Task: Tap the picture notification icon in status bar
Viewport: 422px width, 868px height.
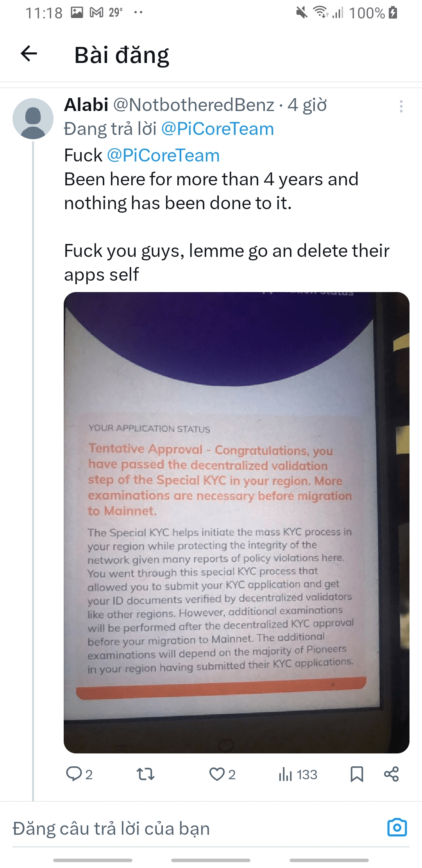Action: 77,13
